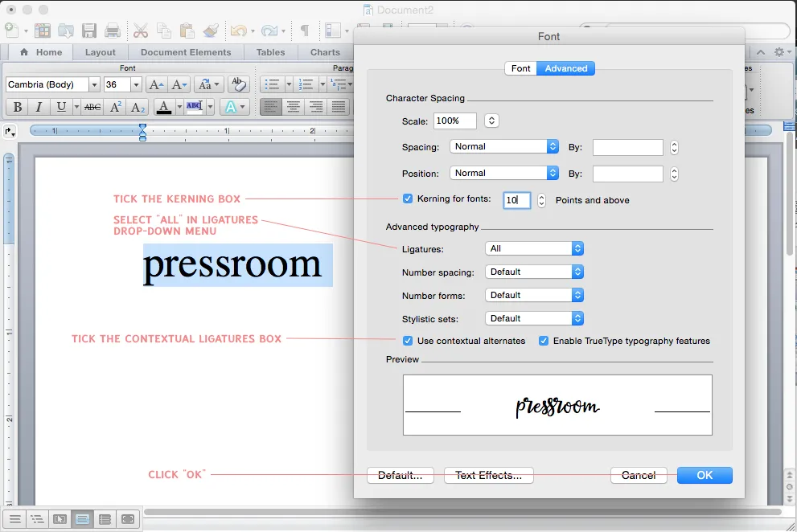
Task: Print the document using printer icon
Action: pyautogui.click(x=113, y=31)
